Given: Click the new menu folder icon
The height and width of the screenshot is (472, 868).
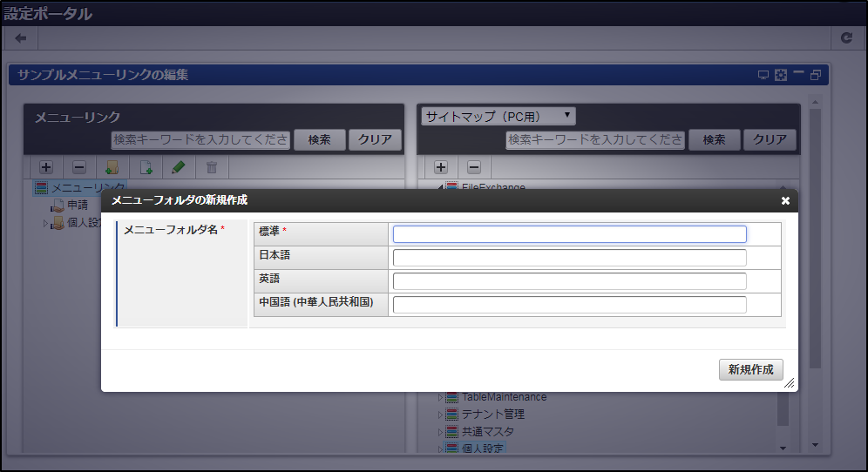Looking at the screenshot, I should [x=112, y=167].
